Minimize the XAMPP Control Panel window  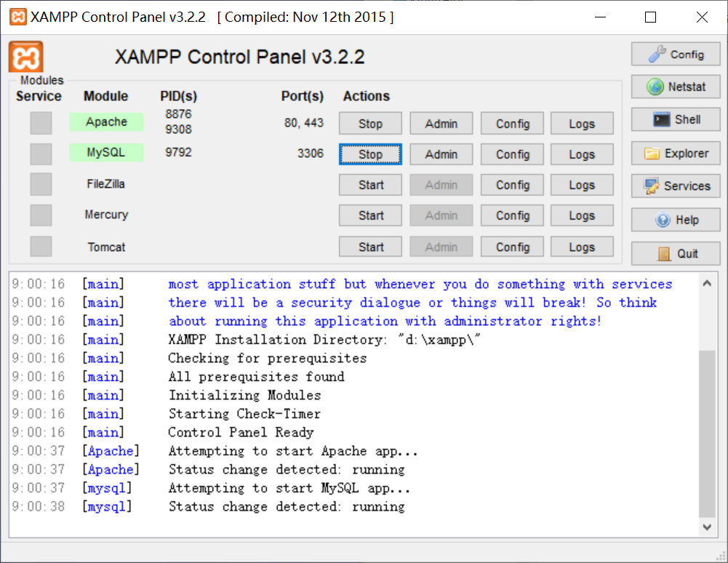[x=600, y=17]
